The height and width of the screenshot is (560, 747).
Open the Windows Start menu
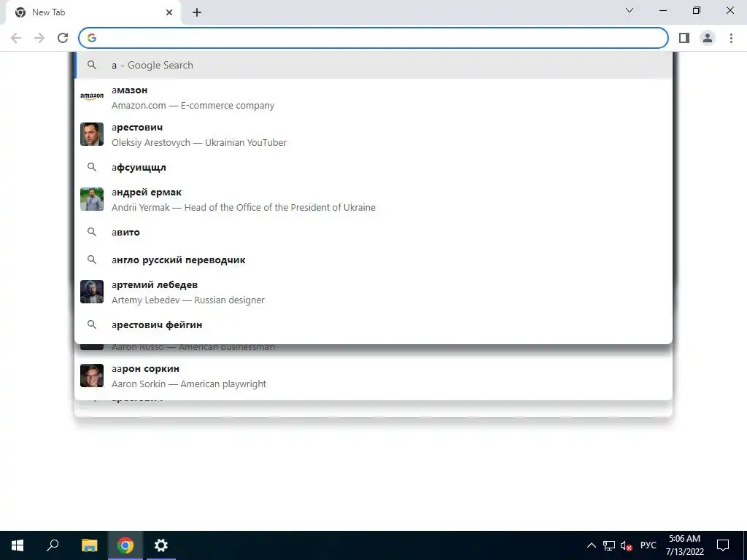pyautogui.click(x=18, y=545)
